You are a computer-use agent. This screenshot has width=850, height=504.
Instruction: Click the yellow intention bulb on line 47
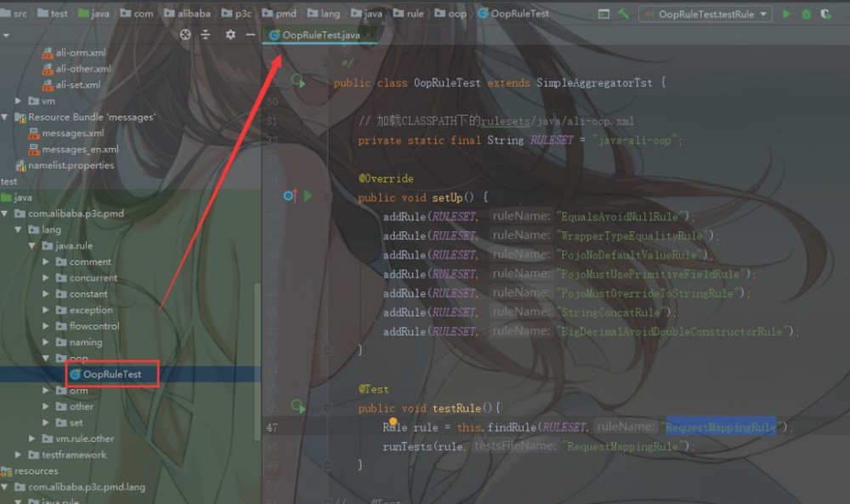393,422
